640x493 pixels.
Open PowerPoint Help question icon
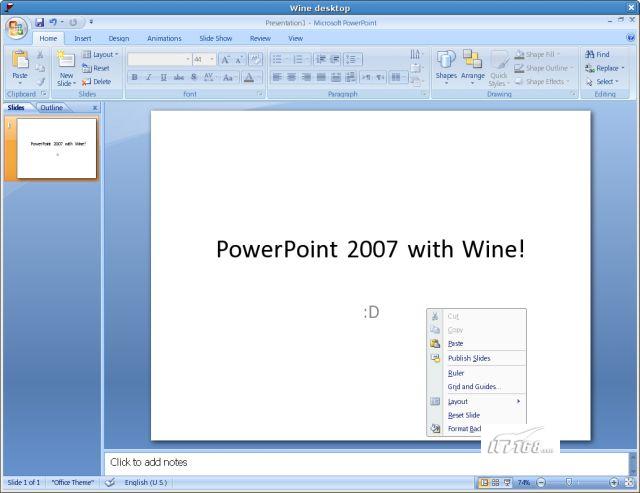point(630,38)
